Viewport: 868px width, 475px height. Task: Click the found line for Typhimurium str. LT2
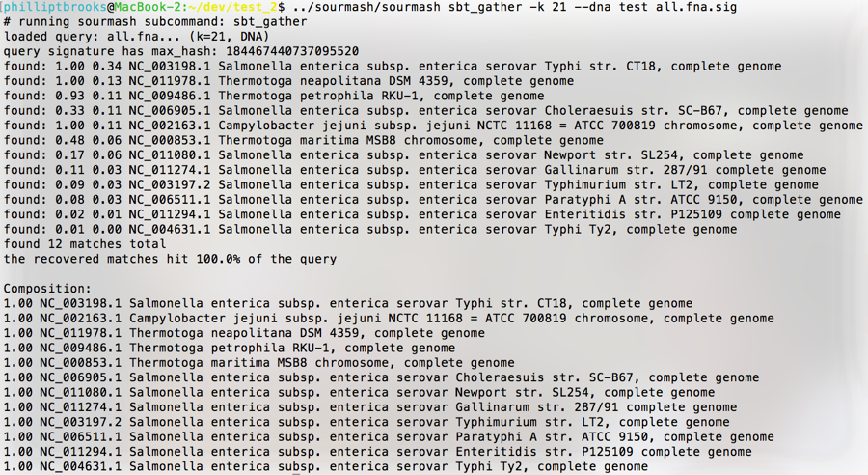click(x=411, y=185)
